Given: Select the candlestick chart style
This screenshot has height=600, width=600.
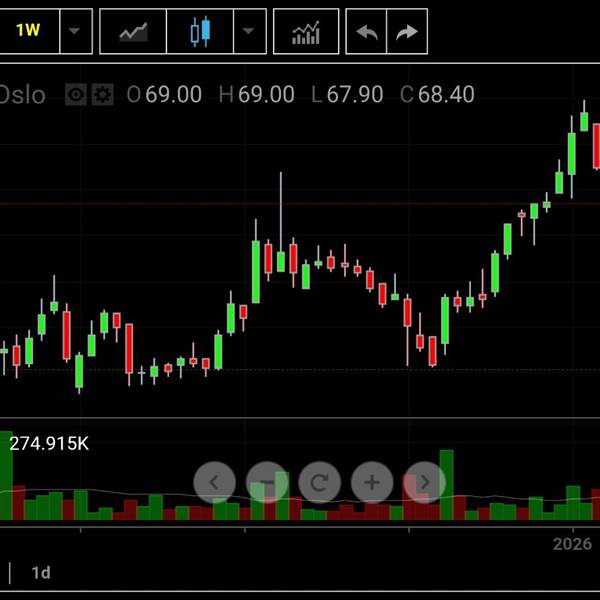Looking at the screenshot, I should (200, 31).
